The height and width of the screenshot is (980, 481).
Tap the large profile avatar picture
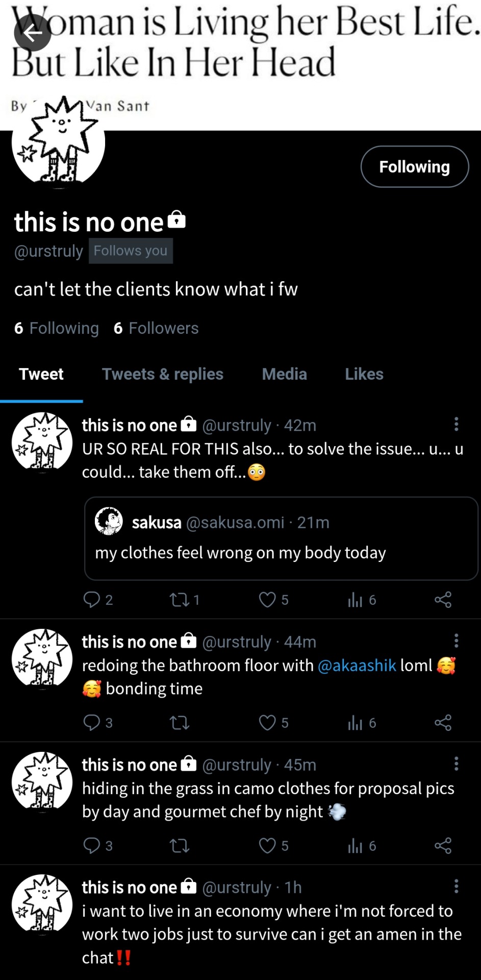pos(59,143)
